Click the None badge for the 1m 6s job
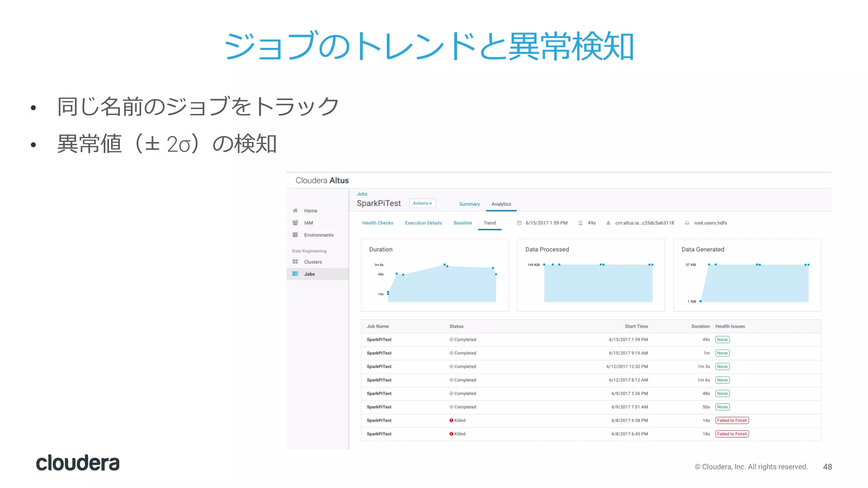868x488 pixels. coord(722,380)
